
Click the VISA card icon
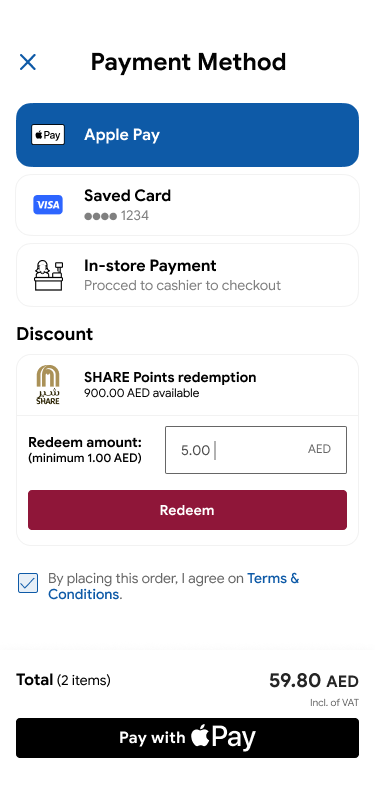48,205
